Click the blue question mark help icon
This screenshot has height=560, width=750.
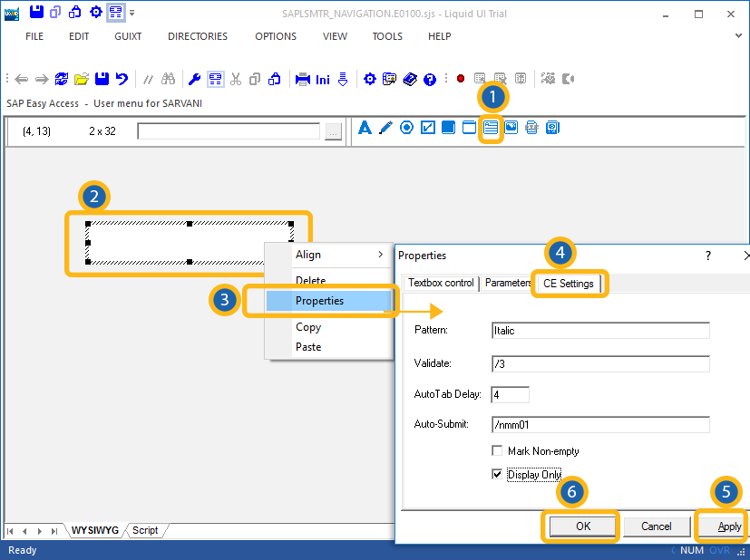(x=430, y=80)
